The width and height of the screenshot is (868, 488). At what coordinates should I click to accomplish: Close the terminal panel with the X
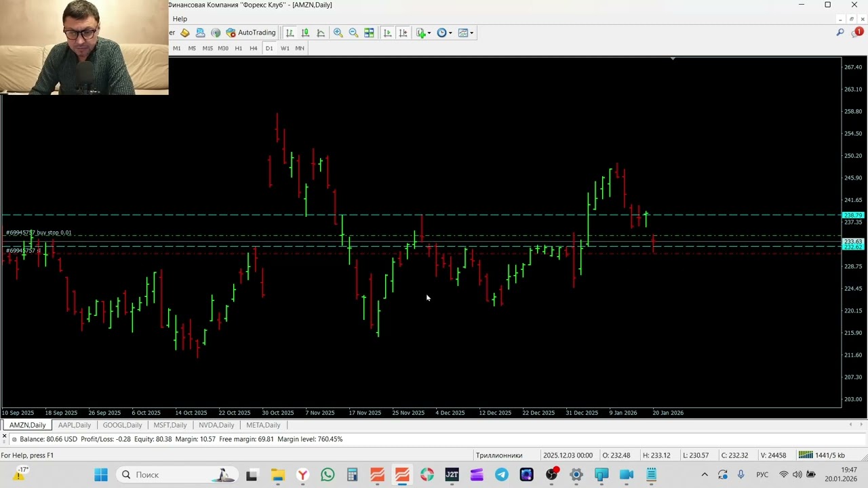[x=4, y=436]
